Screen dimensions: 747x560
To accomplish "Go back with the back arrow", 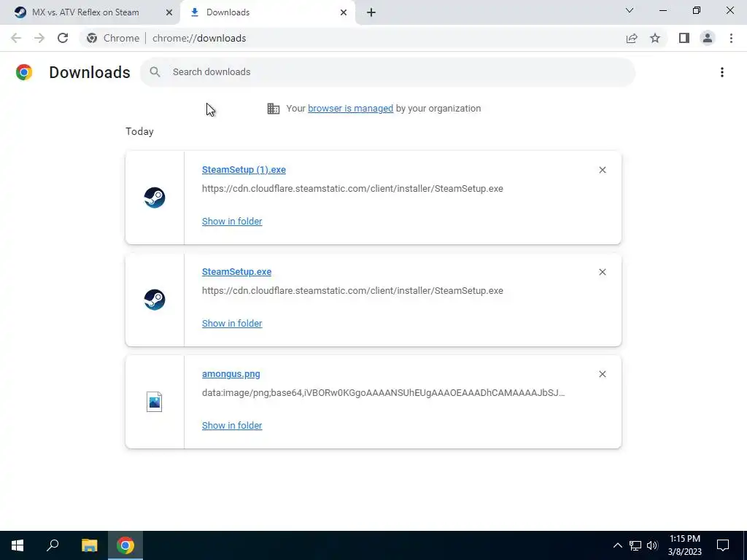I will (x=16, y=38).
